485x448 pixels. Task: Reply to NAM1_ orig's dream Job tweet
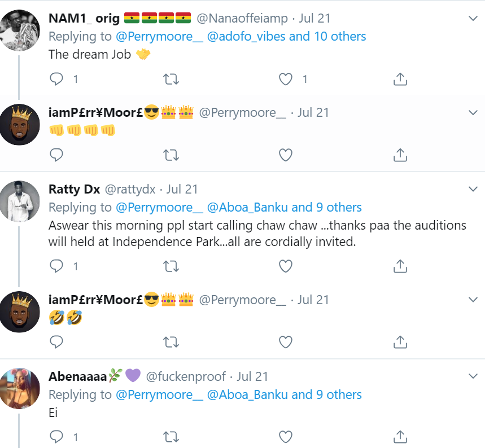point(56,79)
